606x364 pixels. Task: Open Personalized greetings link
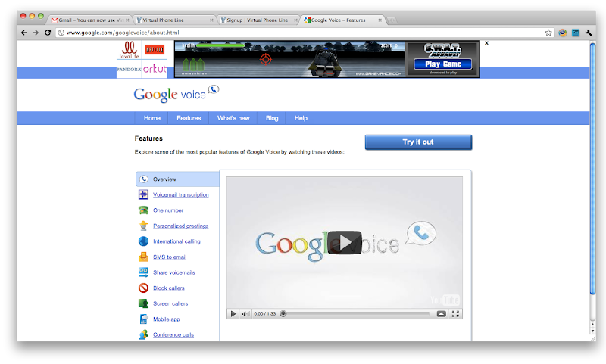click(180, 226)
